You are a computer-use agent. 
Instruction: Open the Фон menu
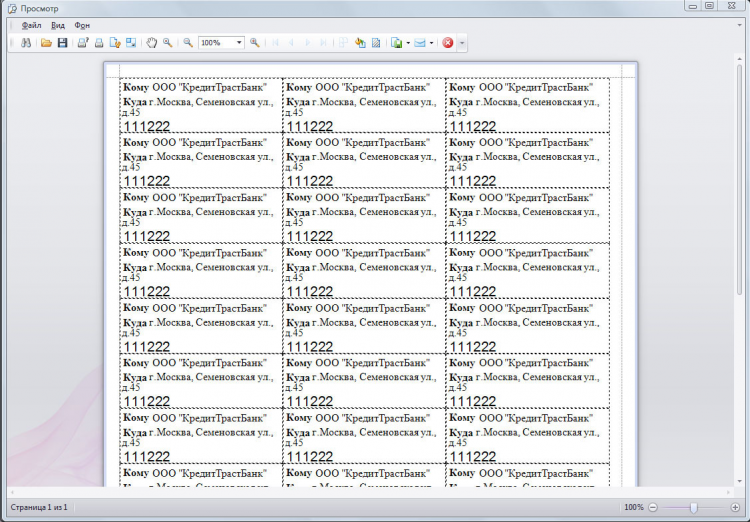(x=82, y=24)
